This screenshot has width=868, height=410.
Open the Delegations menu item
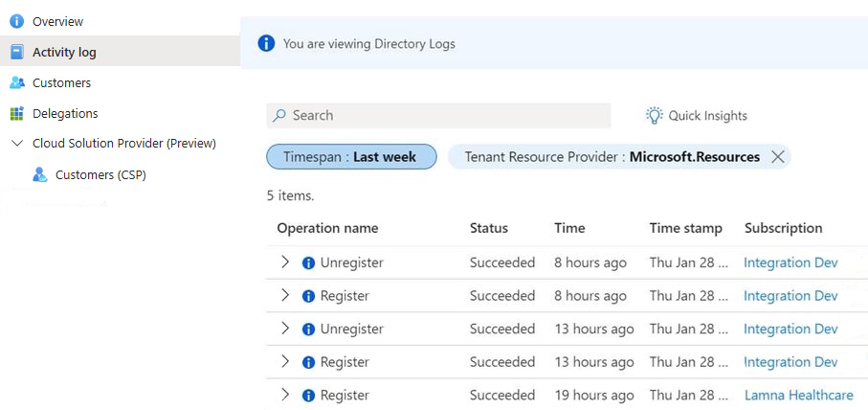pos(65,113)
